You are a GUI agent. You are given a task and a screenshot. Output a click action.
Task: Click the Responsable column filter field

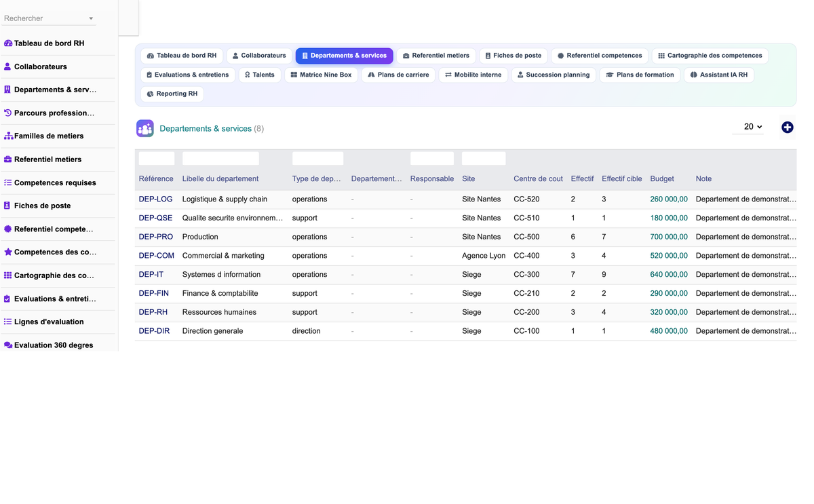coord(432,159)
